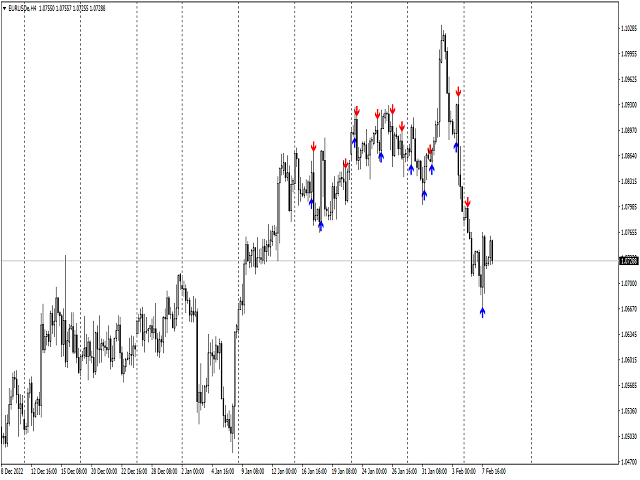This screenshot has width=640, height=480.
Task: Click the 3 Feb 00:00 time label
Action: coord(464,471)
